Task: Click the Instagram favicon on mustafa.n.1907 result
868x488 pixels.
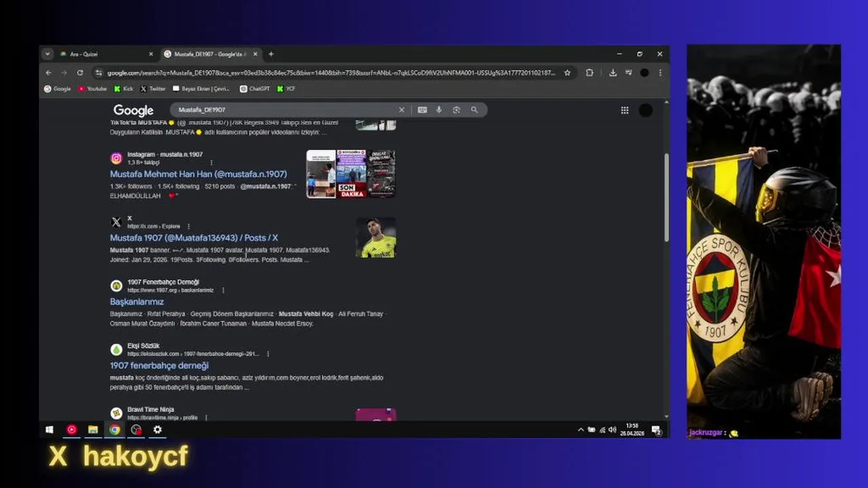Action: tap(117, 159)
